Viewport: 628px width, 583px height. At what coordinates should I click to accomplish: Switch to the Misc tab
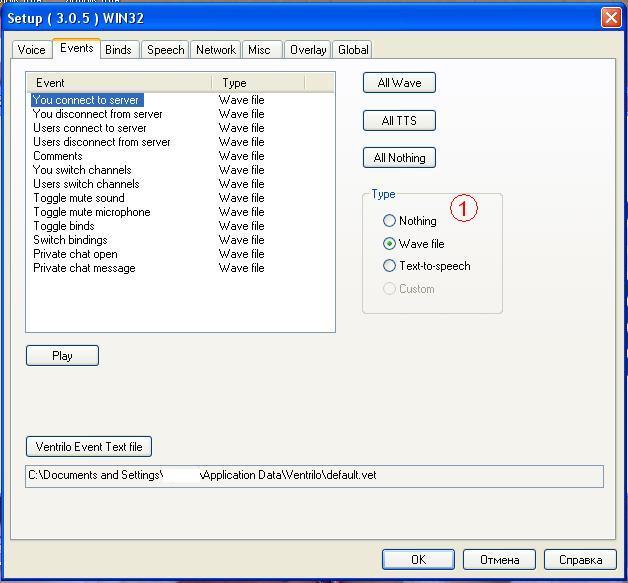262,50
